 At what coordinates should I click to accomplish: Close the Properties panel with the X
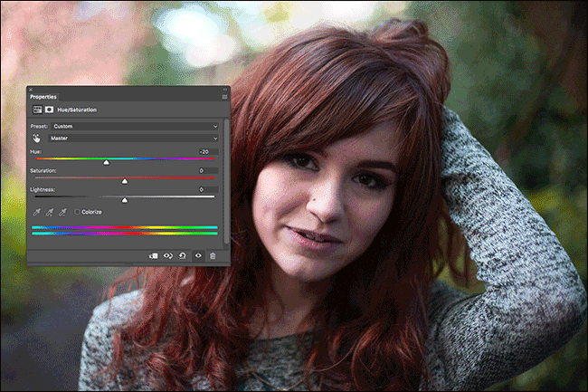click(x=31, y=90)
